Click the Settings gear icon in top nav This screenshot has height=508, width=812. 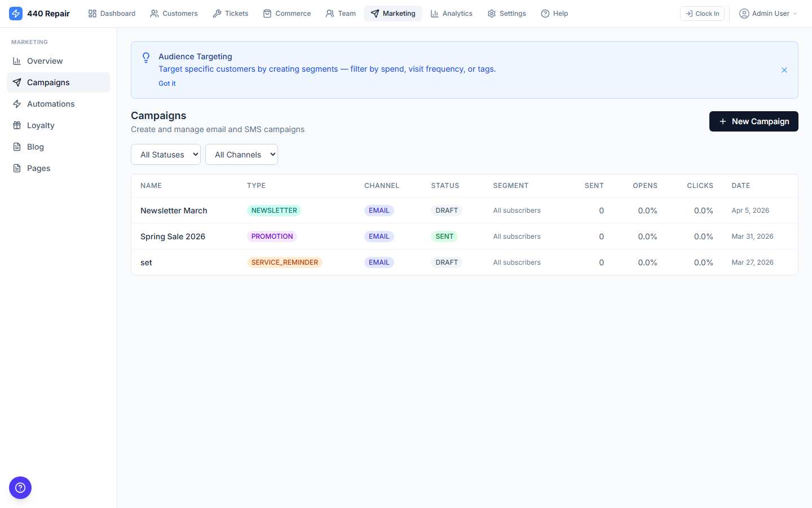coord(490,13)
